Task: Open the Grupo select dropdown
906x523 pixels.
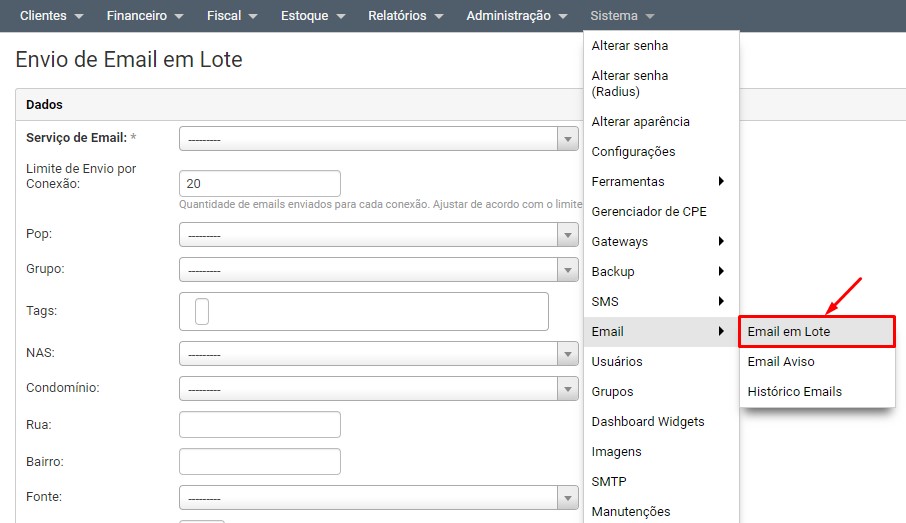Action: 378,270
